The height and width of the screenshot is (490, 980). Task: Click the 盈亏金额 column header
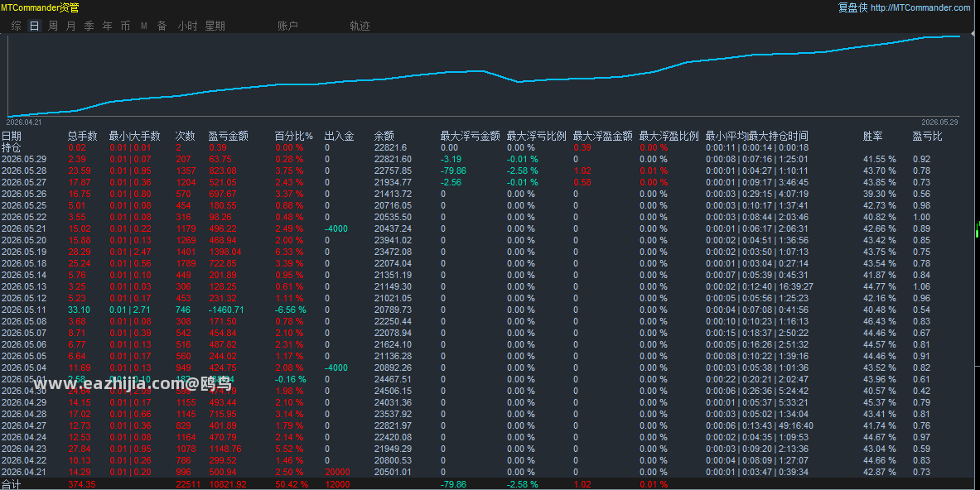[x=228, y=136]
